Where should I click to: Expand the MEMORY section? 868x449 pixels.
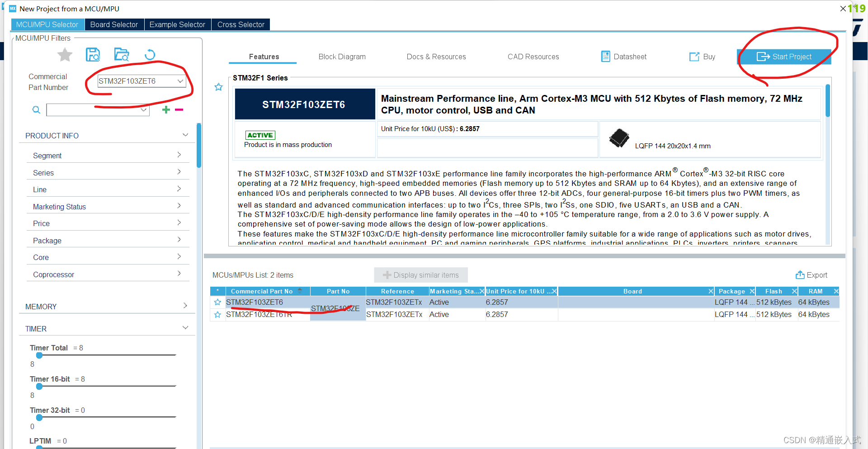pos(107,306)
